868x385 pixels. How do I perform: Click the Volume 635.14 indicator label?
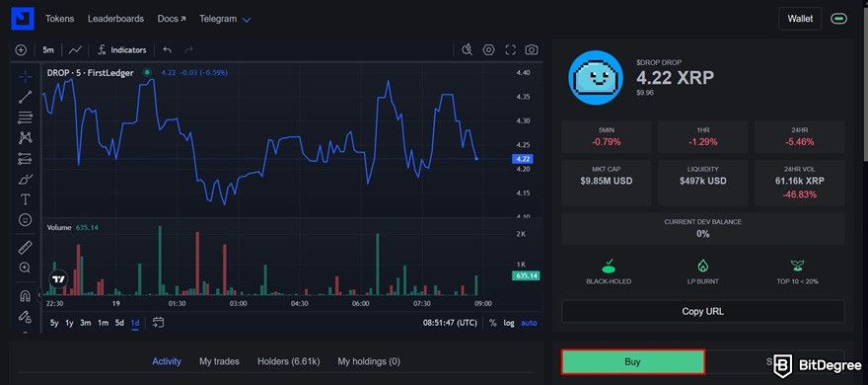click(73, 227)
